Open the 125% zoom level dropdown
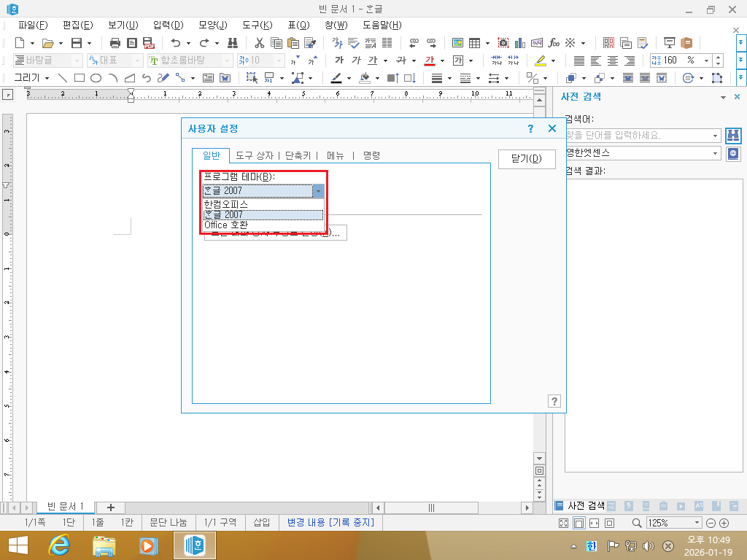Viewport: 747px width, 560px height. [x=697, y=523]
